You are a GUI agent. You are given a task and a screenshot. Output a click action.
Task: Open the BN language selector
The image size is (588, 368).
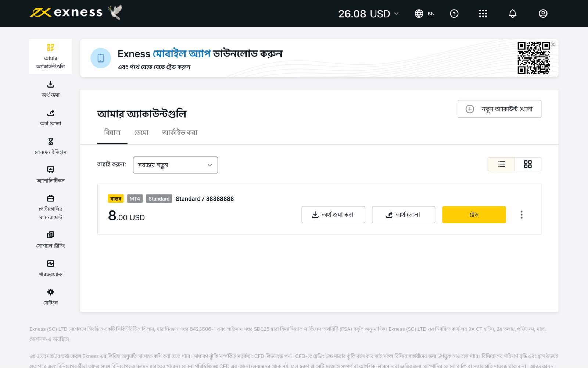coord(424,14)
